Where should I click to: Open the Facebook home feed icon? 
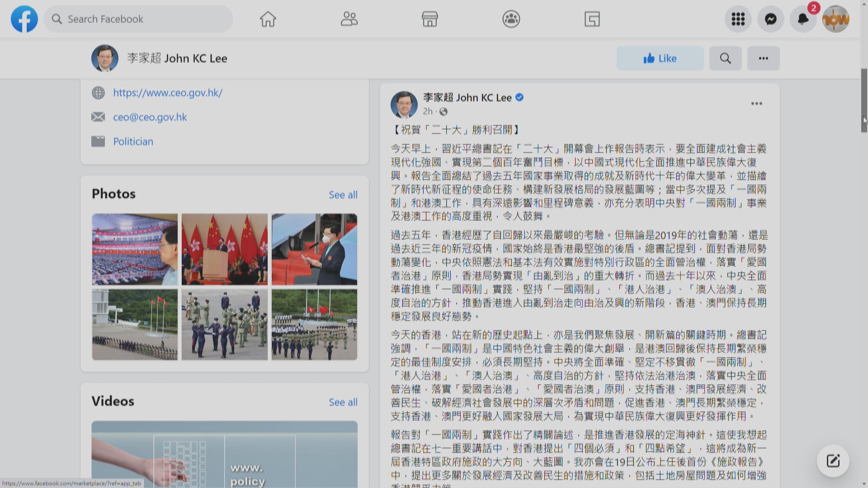(268, 19)
